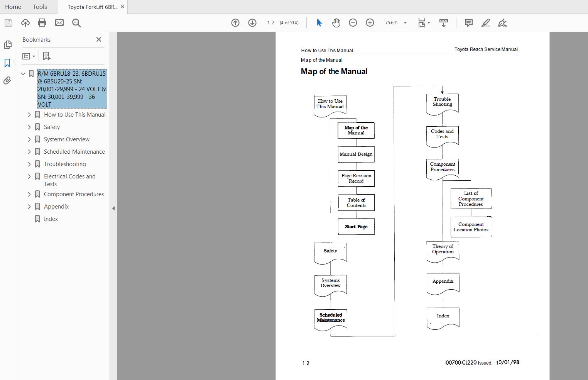This screenshot has height=380, width=588.
Task: Select the R/M 6BRU18-23 root bookmark
Action: pos(72,89)
